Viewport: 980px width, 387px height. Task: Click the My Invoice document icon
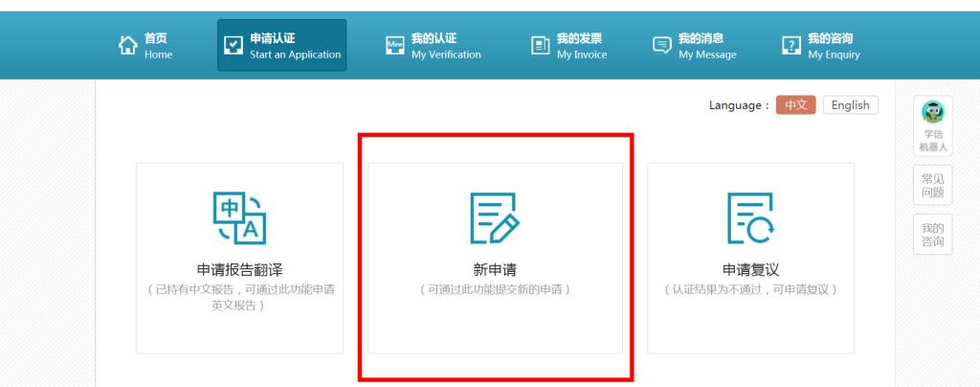click(x=540, y=46)
